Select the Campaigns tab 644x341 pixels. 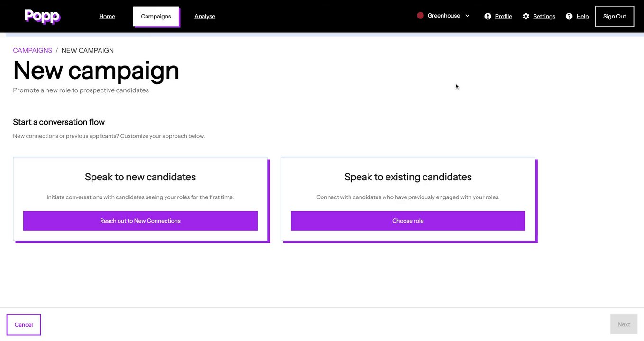pyautogui.click(x=156, y=16)
